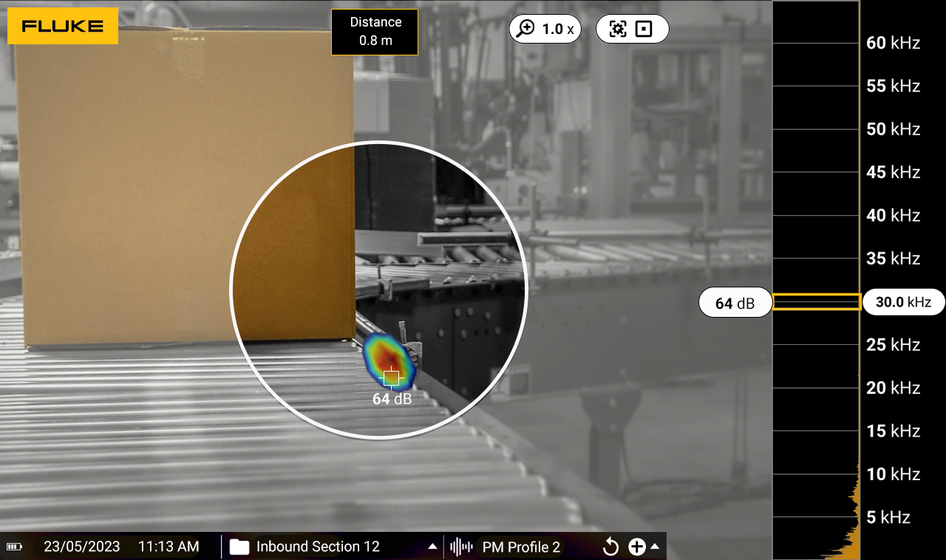This screenshot has height=560, width=946.
Task: Click the single-source square marker icon
Action: pos(644,29)
